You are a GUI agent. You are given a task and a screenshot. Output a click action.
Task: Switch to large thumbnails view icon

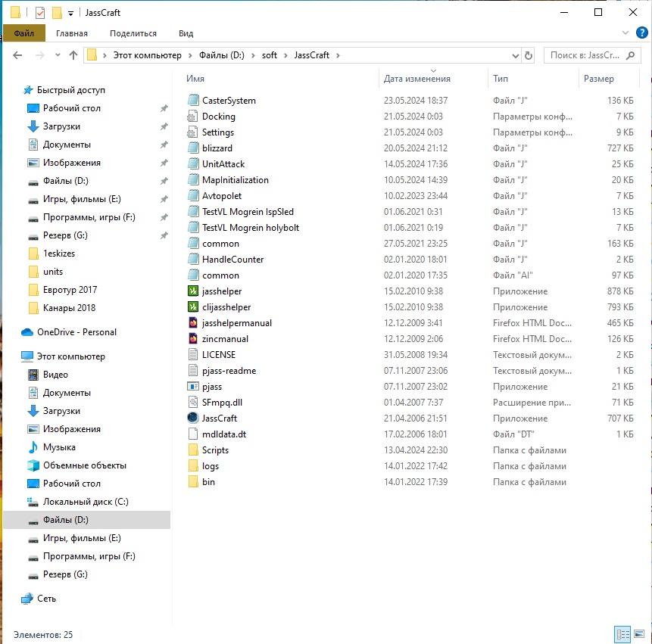coord(639,634)
